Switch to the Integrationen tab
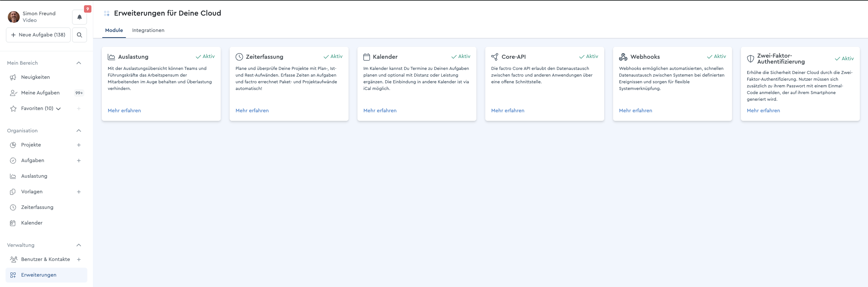This screenshot has height=287, width=868. 148,30
